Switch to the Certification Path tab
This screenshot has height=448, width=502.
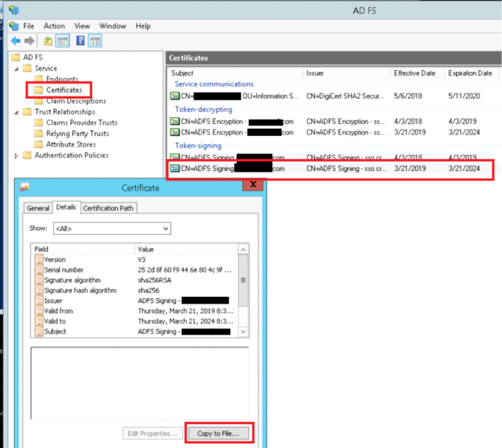point(109,208)
